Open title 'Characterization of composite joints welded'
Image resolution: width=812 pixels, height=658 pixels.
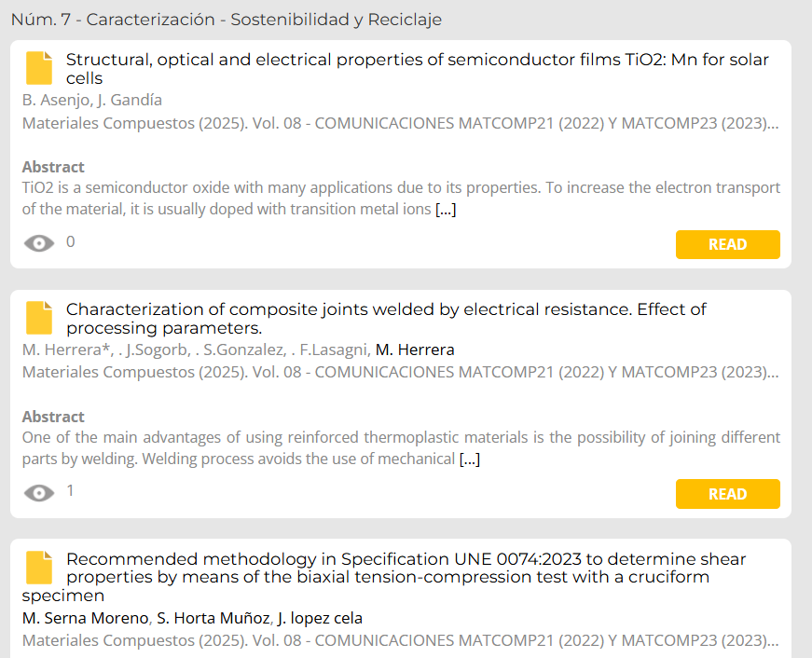pyautogui.click(x=386, y=319)
